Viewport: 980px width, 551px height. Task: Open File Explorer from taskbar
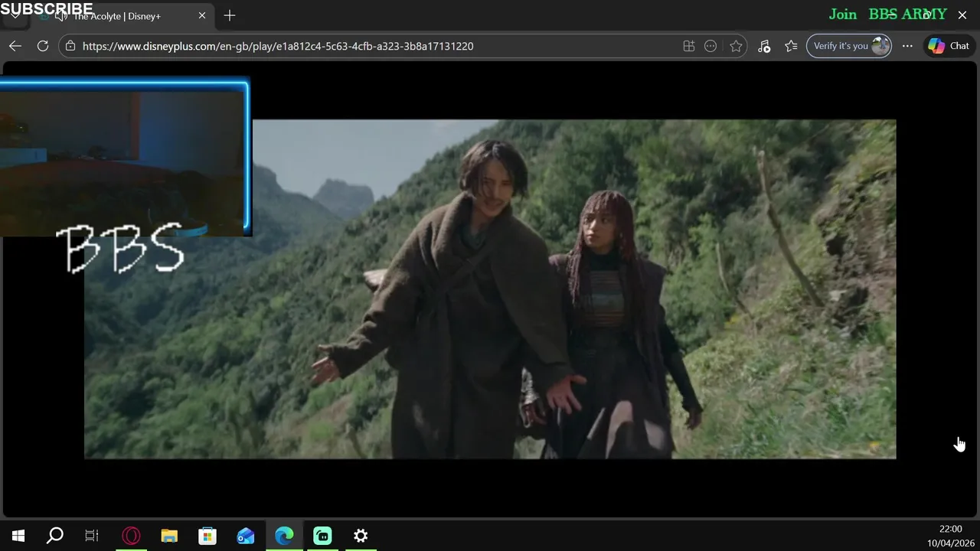[x=169, y=536]
